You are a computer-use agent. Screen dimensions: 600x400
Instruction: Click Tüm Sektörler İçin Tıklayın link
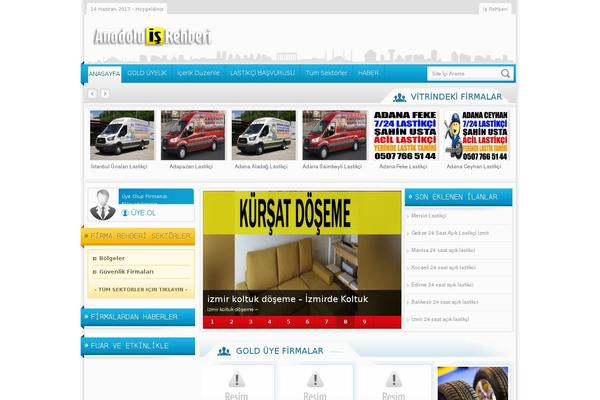tap(141, 290)
